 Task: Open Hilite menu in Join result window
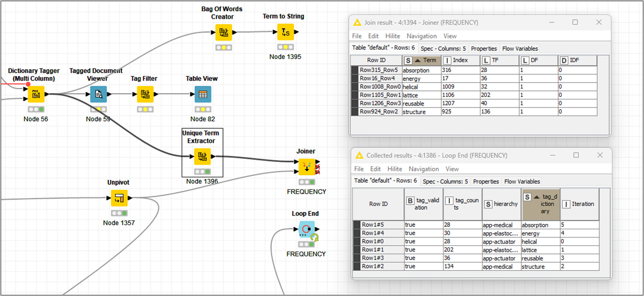(x=393, y=36)
